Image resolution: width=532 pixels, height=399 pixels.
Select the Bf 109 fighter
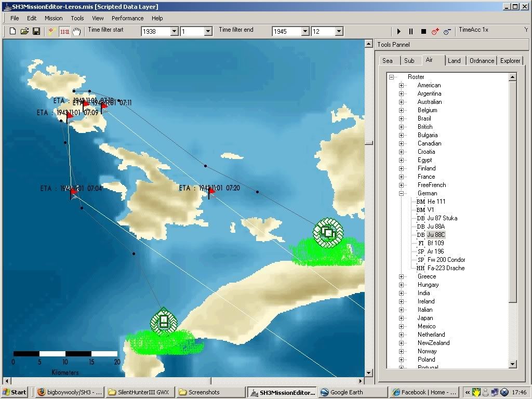tap(436, 243)
